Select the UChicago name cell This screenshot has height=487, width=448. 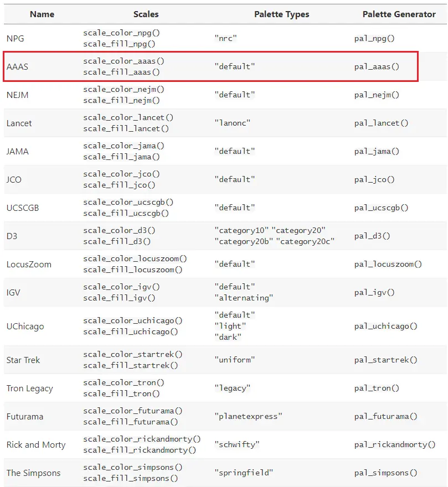[x=25, y=327]
